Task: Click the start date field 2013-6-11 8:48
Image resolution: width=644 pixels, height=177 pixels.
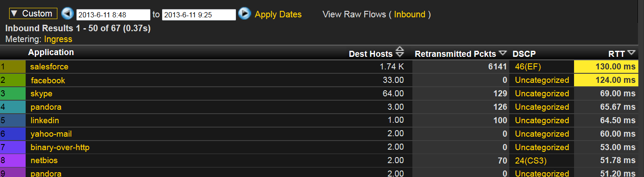Action: click(x=113, y=15)
